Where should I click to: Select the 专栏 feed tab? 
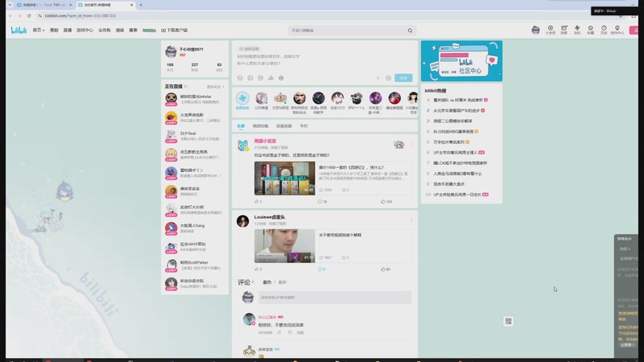[303, 126]
